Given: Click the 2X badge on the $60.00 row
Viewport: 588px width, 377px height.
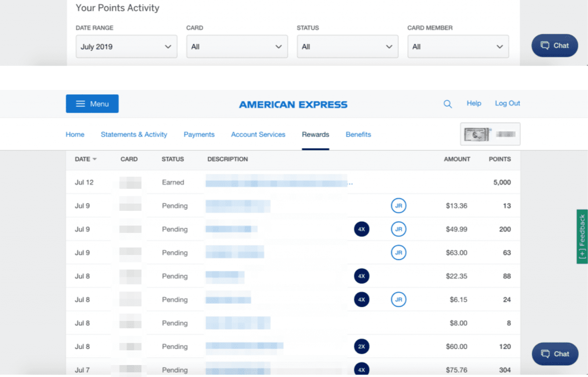Looking at the screenshot, I should tap(362, 346).
